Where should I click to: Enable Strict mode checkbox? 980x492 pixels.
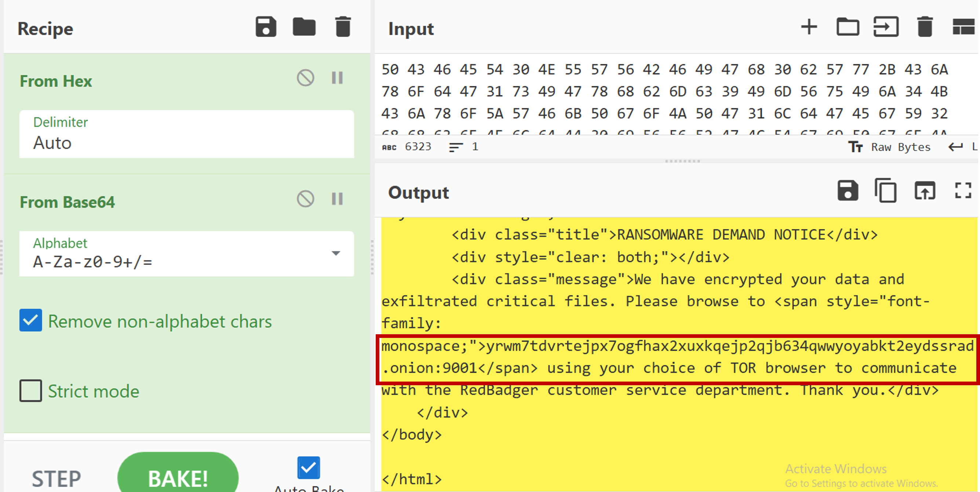tap(31, 391)
